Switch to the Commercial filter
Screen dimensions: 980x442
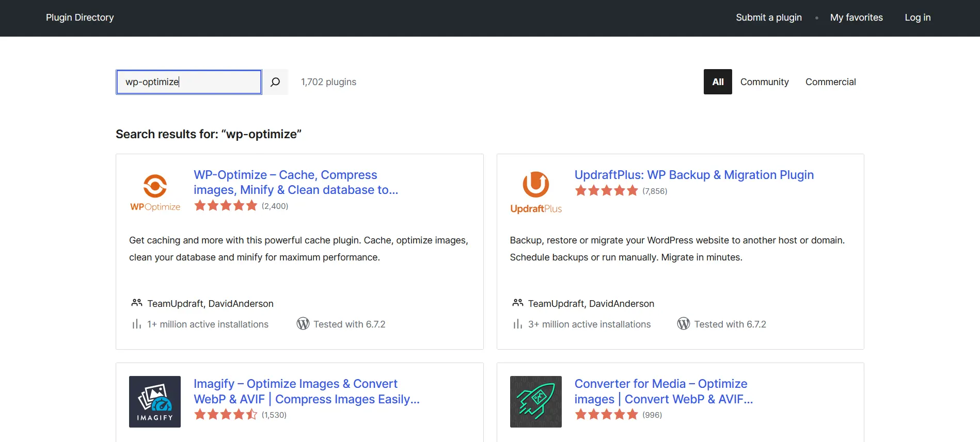[831, 82]
